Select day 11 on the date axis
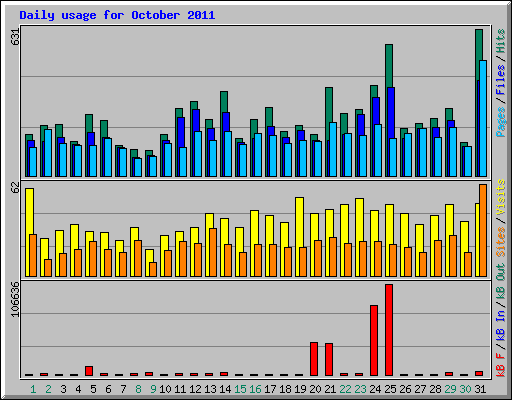Screen dimensions: 512x400 [x=180, y=389]
